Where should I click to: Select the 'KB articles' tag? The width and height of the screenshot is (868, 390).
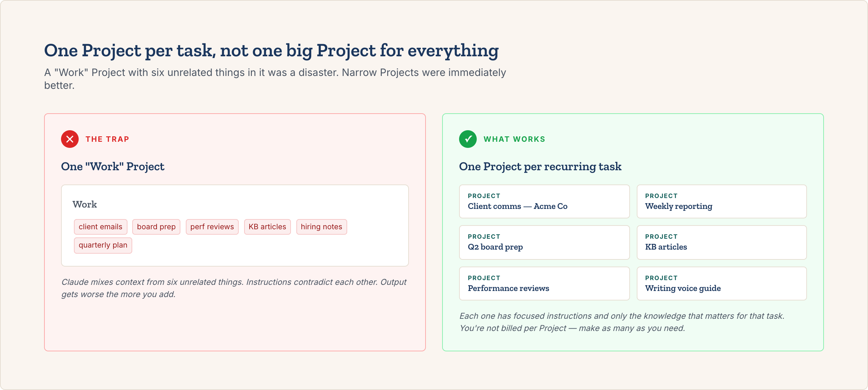267,227
